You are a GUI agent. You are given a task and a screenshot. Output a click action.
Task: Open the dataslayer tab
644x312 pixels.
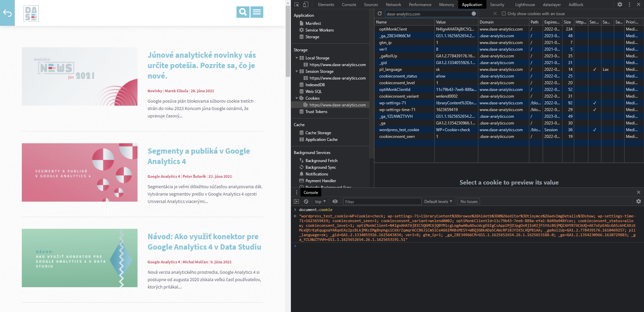tap(552, 4)
